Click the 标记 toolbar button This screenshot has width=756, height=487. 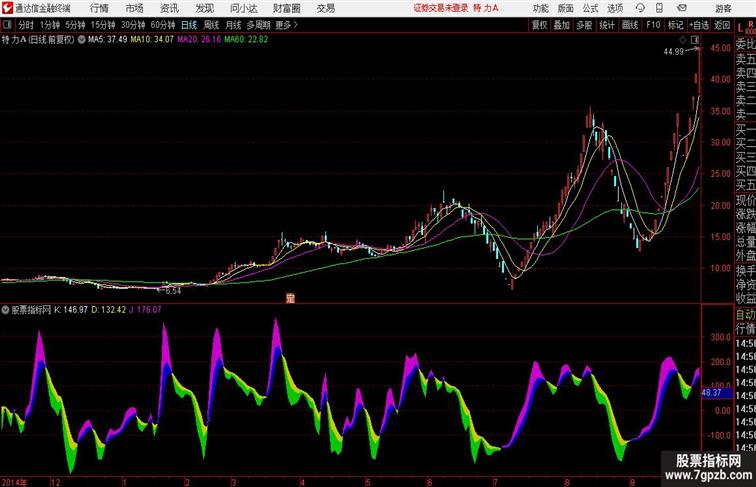point(675,25)
